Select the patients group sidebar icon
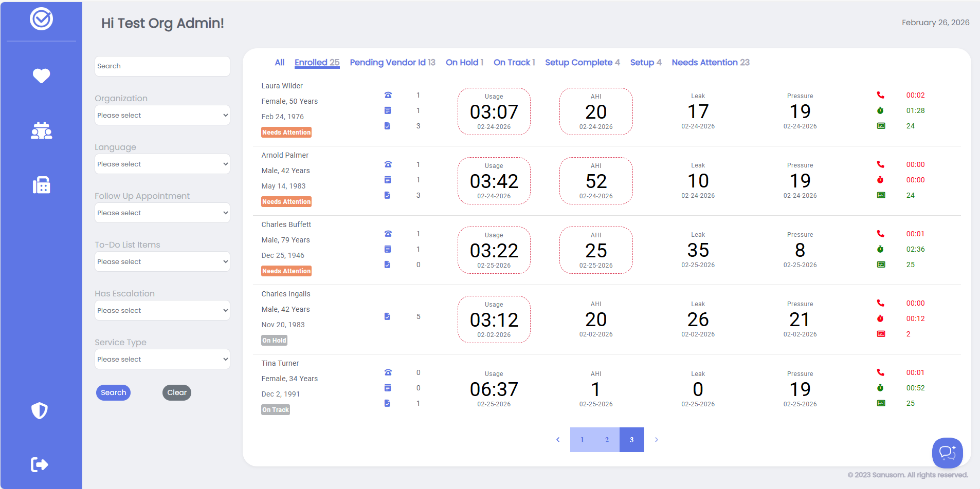This screenshot has height=489, width=980. click(41, 130)
